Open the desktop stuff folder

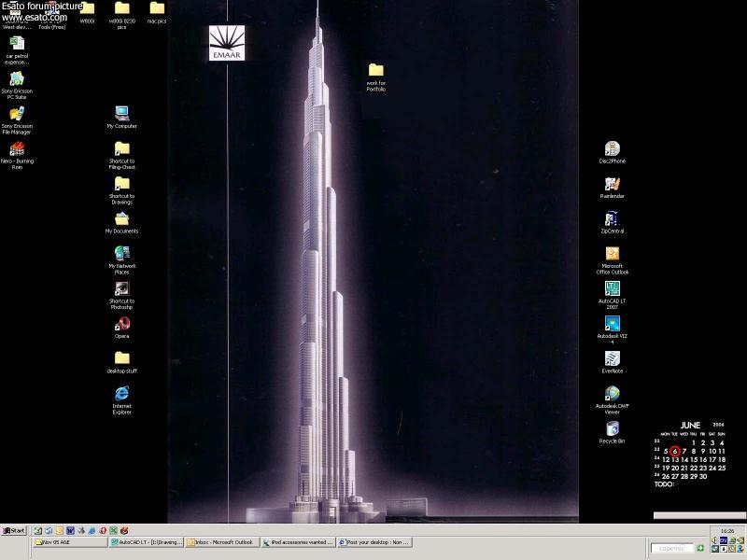pyautogui.click(x=122, y=362)
